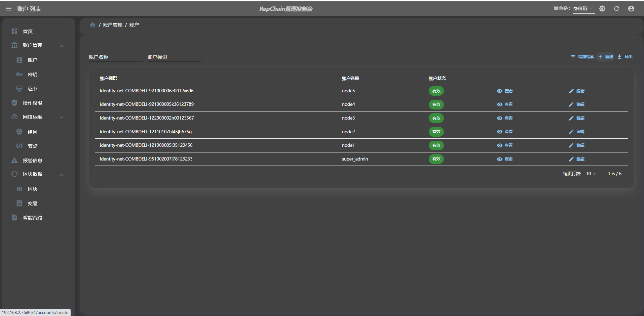The height and width of the screenshot is (316, 644).
Task: Click the refresh icon in header
Action: [616, 9]
